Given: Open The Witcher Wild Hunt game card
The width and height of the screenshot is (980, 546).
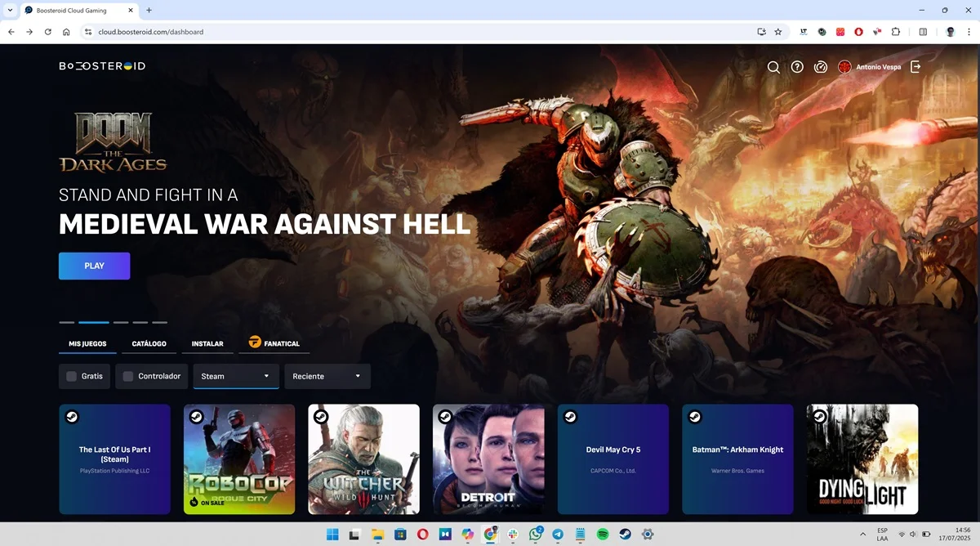Looking at the screenshot, I should tap(363, 459).
